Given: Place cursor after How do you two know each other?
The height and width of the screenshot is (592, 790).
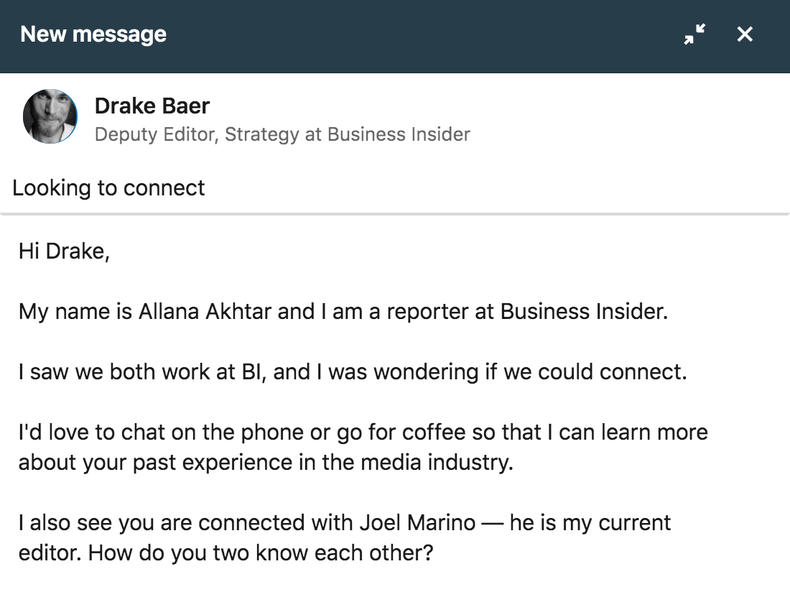Looking at the screenshot, I should (x=435, y=552).
